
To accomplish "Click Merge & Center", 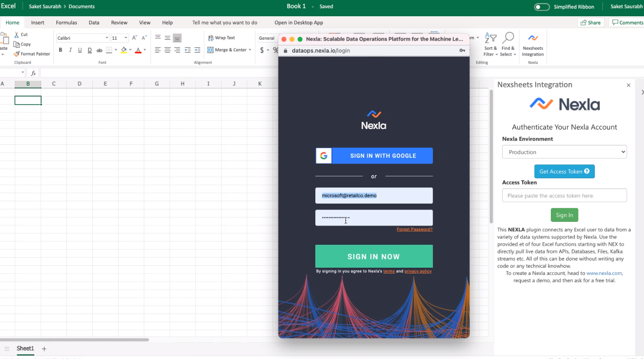I will coord(227,50).
